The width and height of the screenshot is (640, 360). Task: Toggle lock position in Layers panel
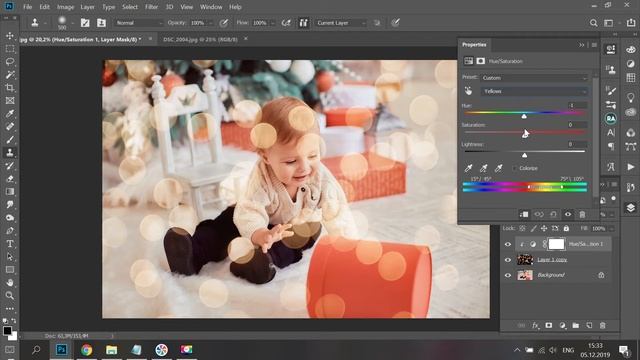pos(544,229)
